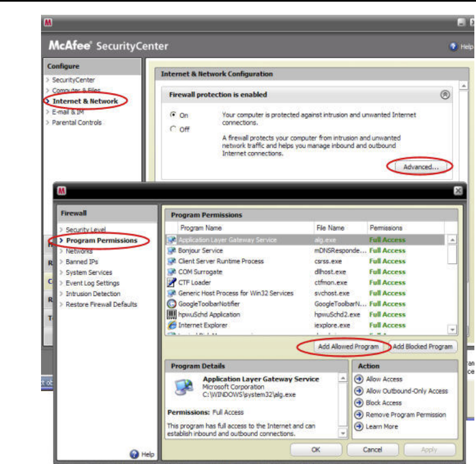The width and height of the screenshot is (476, 464).
Task: Open Computer & Files in Configure list
Action: click(x=76, y=90)
